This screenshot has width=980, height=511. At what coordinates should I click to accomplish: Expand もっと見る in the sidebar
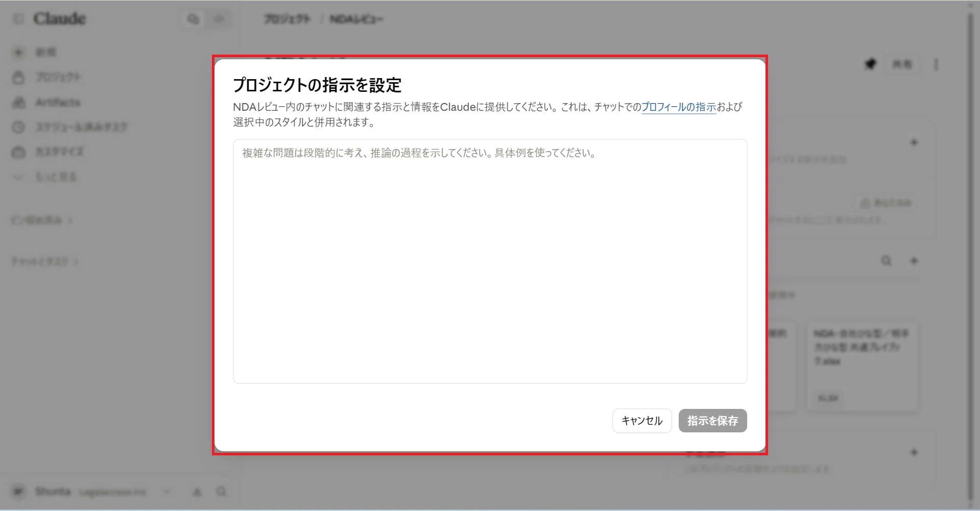click(x=56, y=177)
